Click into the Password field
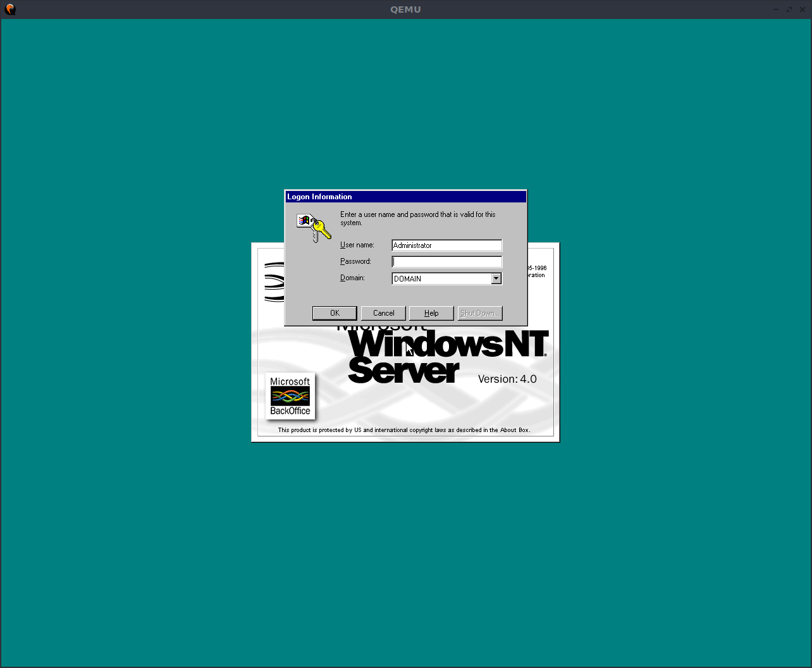This screenshot has height=668, width=812. pyautogui.click(x=446, y=262)
